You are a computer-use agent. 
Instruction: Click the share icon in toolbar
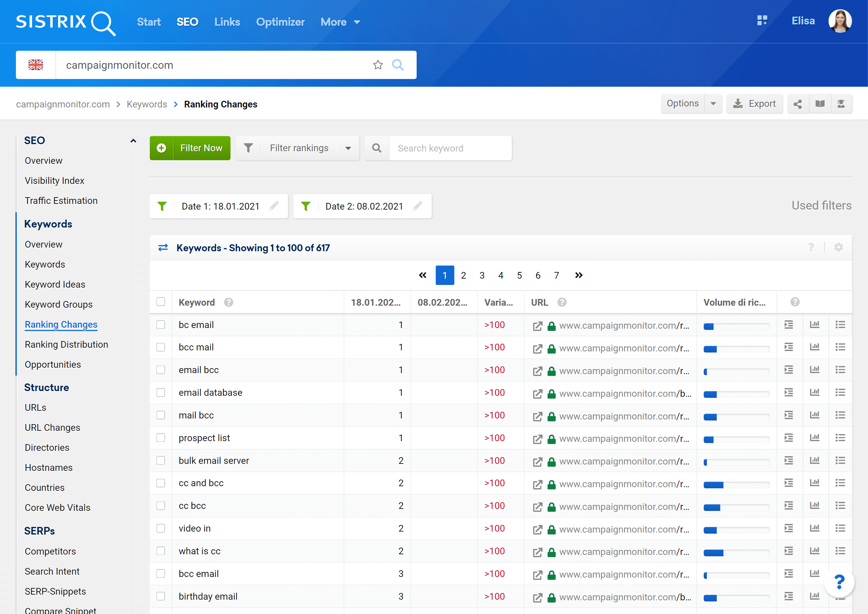[798, 104]
